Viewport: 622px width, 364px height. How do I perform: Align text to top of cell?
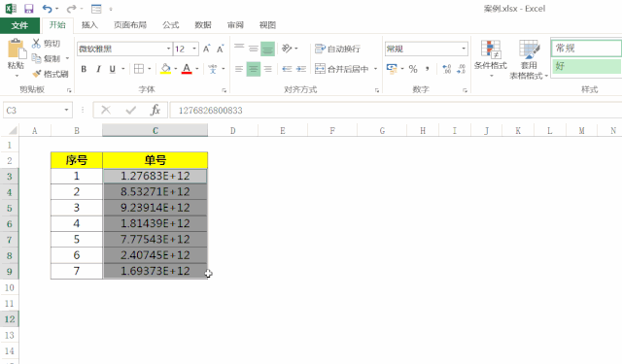(x=239, y=49)
